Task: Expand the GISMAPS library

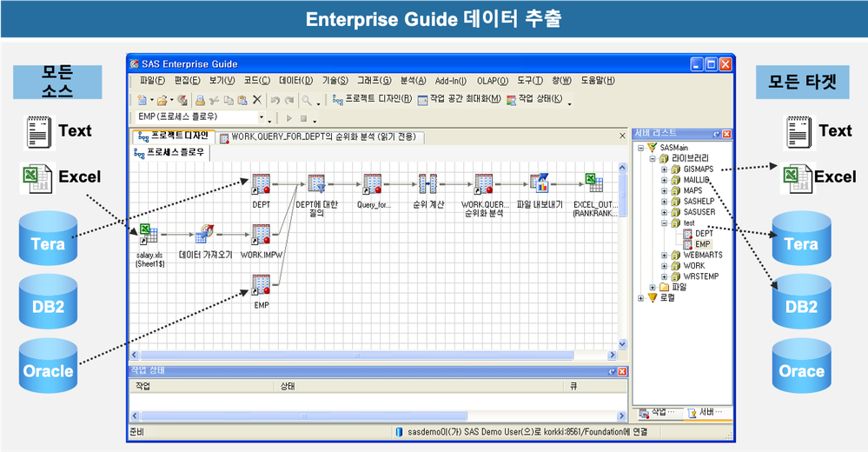Action: tap(665, 169)
